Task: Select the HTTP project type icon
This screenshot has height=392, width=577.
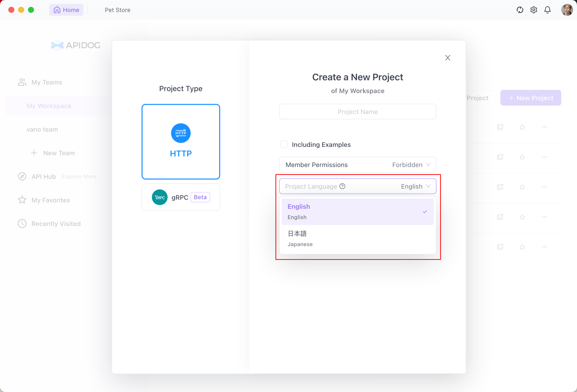Action: pos(181,133)
